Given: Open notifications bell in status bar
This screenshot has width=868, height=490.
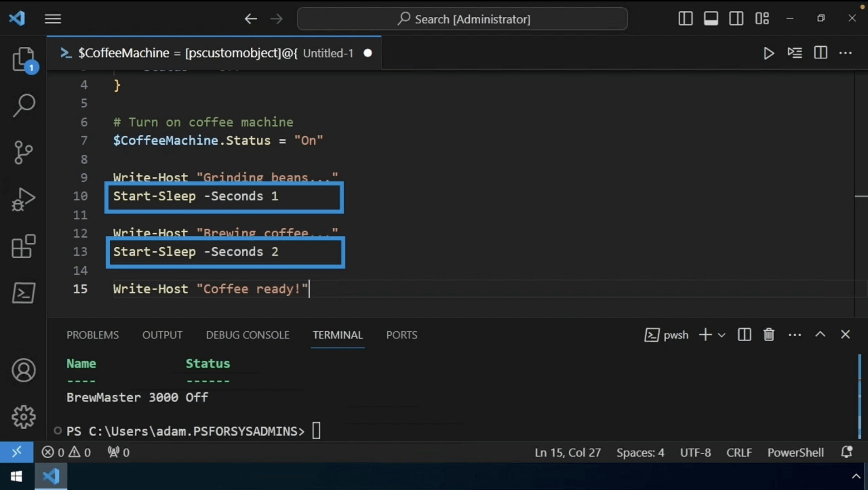Looking at the screenshot, I should (x=846, y=452).
